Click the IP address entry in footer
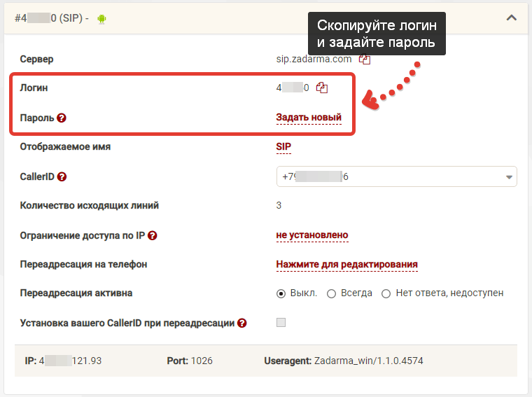Viewport: 532px width, 397px height. (x=63, y=361)
